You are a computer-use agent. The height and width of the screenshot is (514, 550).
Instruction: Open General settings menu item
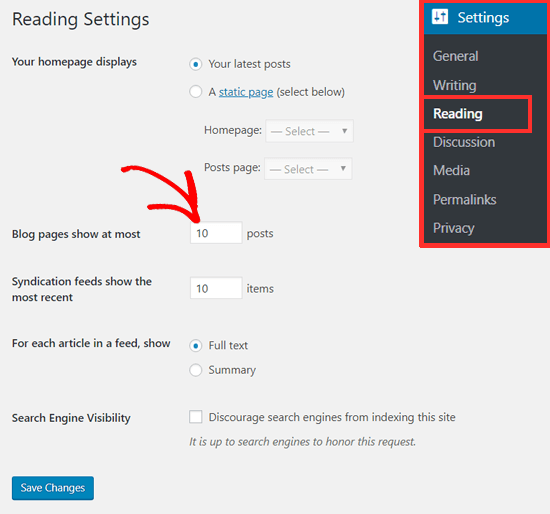(x=455, y=56)
